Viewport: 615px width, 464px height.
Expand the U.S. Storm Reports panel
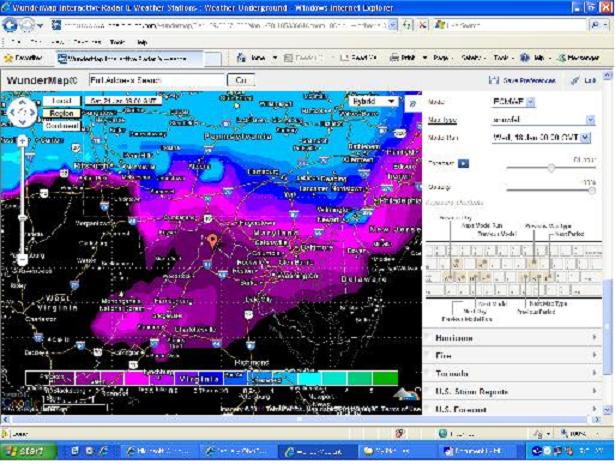(x=513, y=391)
